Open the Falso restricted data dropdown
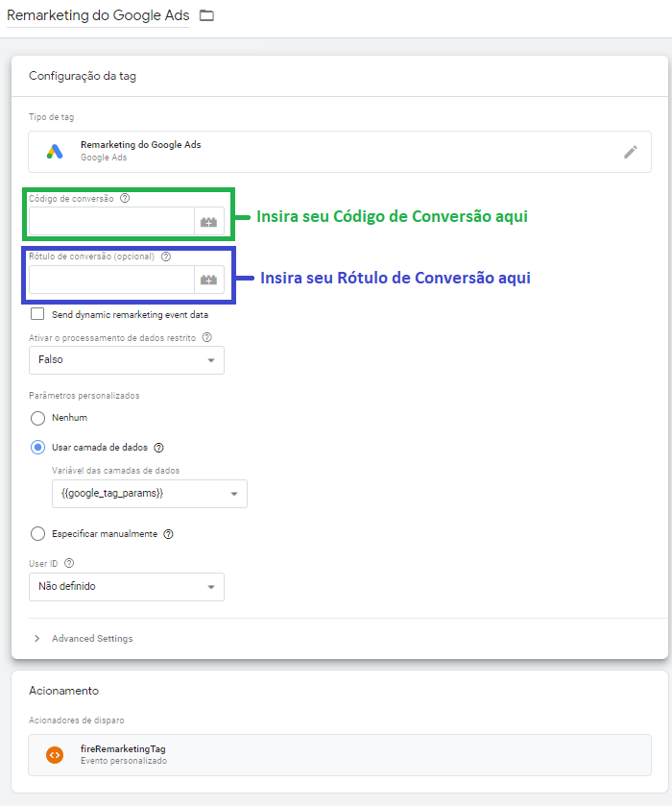Viewport: 672px width, 806px height. point(127,360)
